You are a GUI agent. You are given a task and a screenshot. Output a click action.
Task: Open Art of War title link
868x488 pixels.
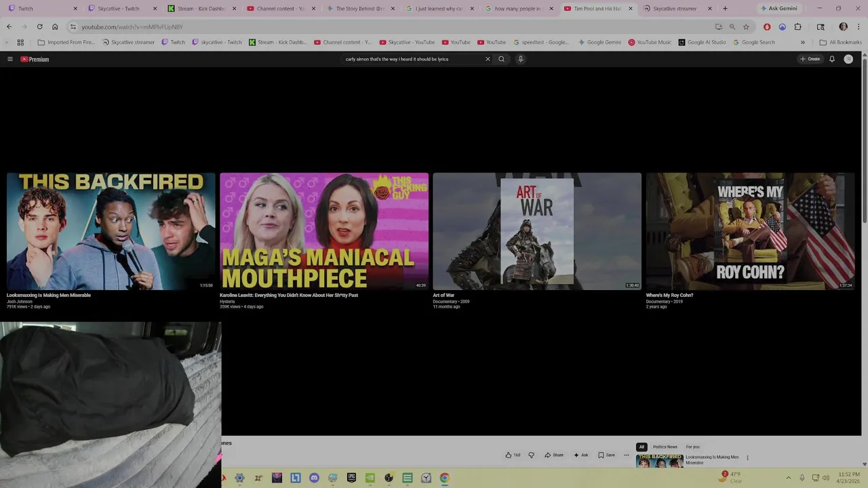[x=443, y=295]
